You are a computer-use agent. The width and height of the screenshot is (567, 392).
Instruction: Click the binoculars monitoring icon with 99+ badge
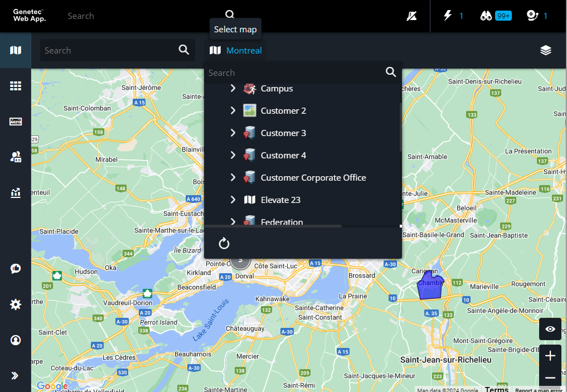(487, 16)
